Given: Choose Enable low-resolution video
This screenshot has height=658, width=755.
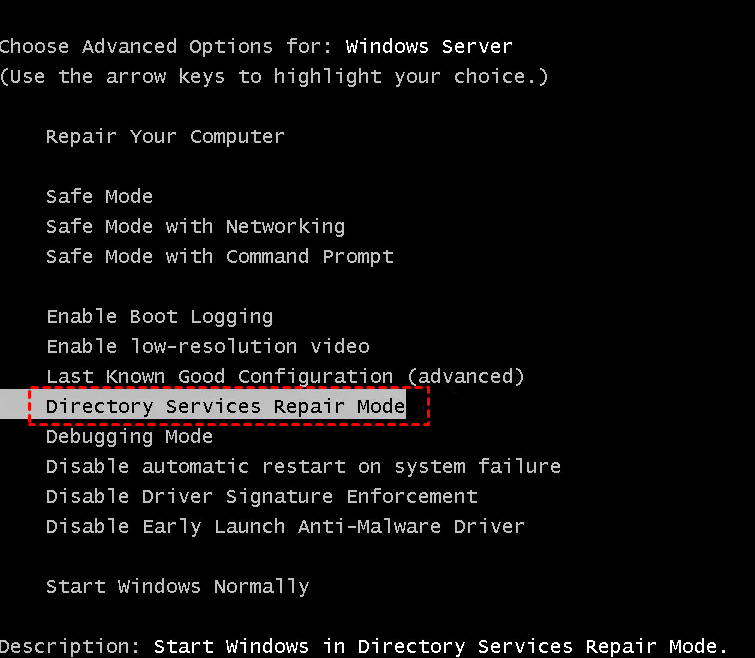Looking at the screenshot, I should pos(207,347).
